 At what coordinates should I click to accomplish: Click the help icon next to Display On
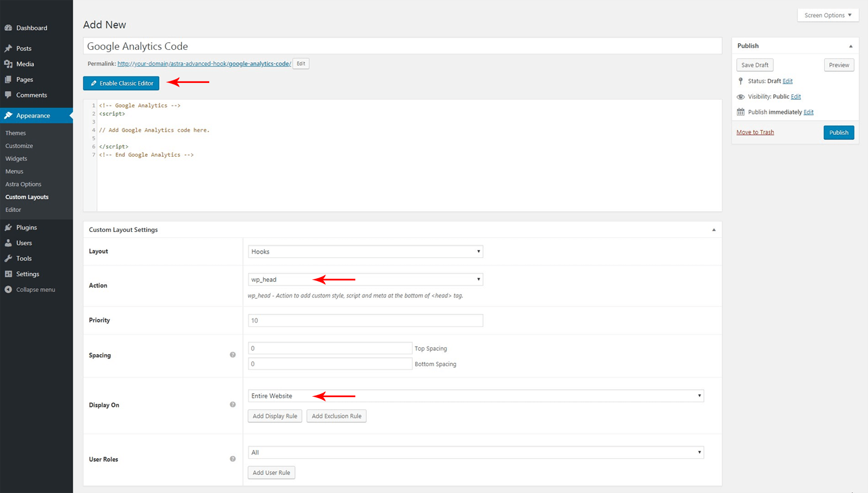233,405
